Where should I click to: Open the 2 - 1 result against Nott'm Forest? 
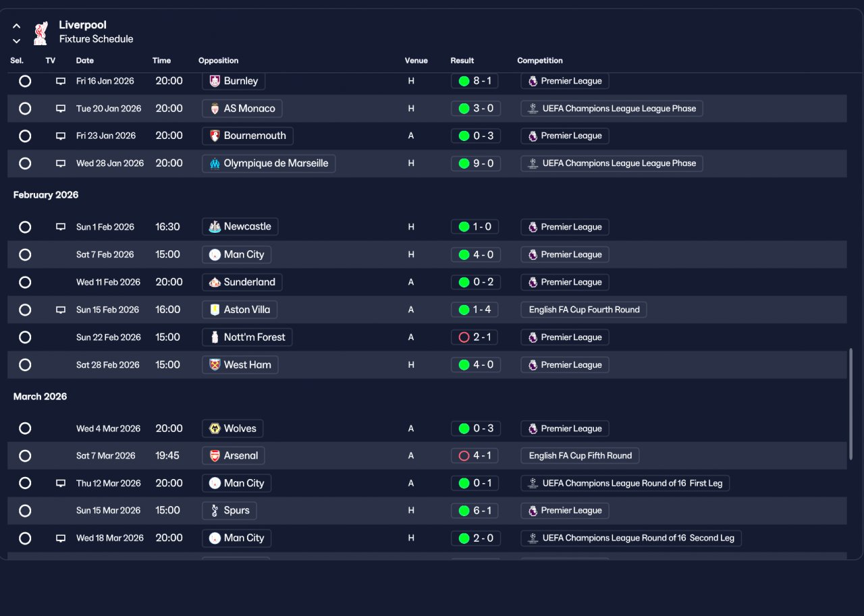click(475, 337)
